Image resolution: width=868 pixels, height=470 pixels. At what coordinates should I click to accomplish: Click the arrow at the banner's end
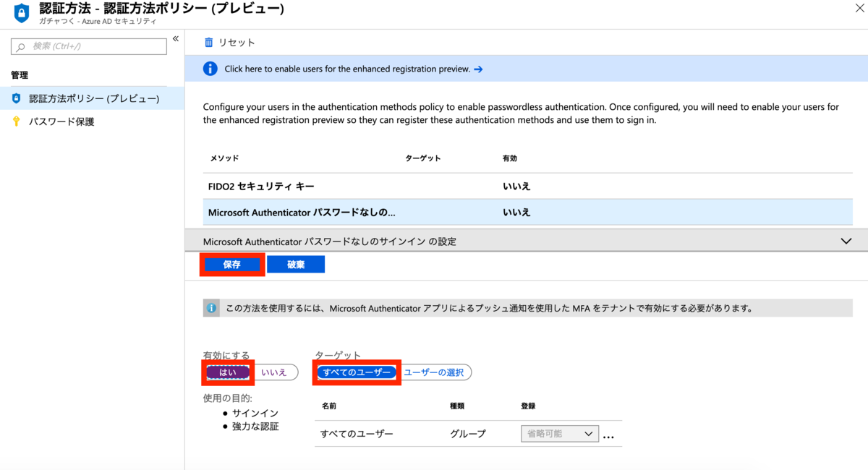[478, 69]
